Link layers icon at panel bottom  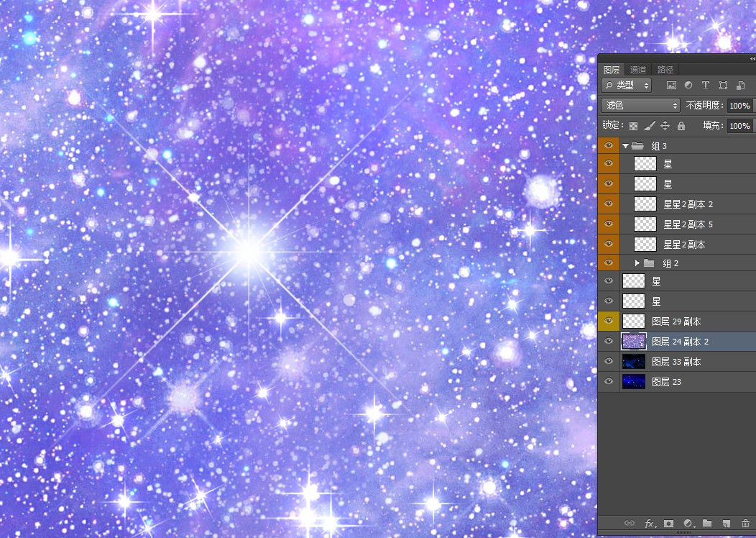(630, 523)
